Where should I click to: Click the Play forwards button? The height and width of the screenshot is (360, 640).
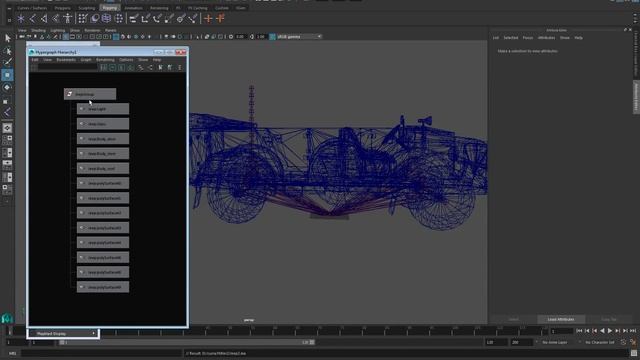pos(610,331)
